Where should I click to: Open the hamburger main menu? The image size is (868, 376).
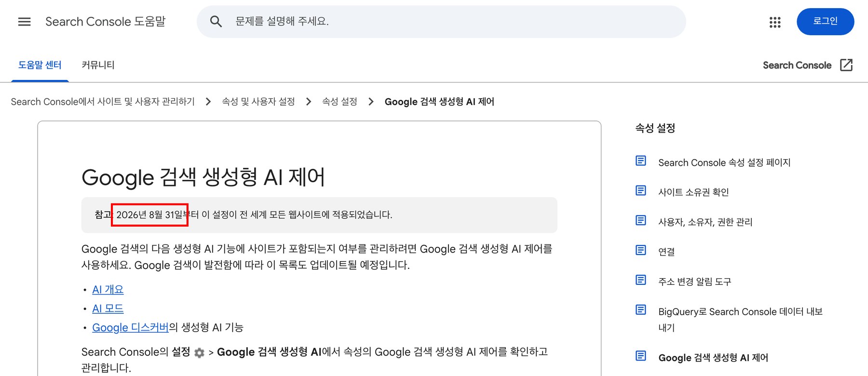[24, 22]
